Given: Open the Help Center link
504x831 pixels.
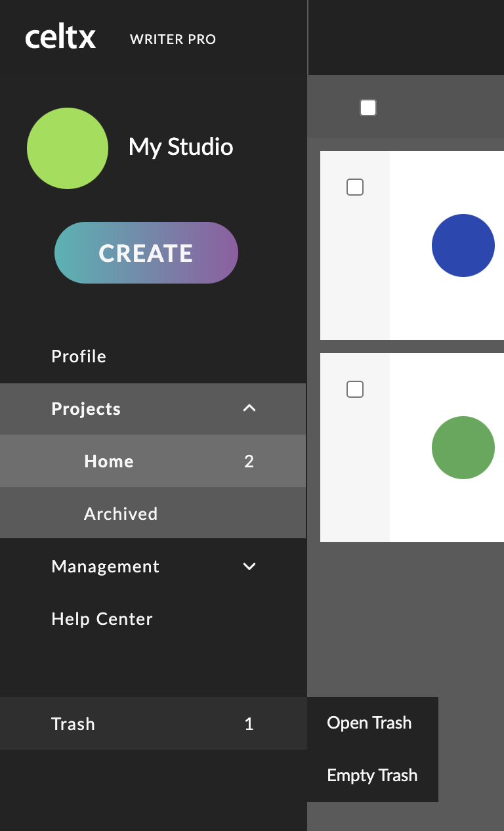Looking at the screenshot, I should [x=102, y=619].
